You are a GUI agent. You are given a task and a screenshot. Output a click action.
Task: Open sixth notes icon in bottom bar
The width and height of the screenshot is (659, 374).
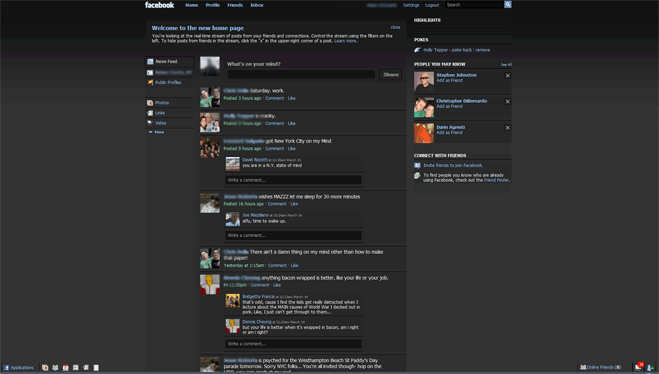pyautogui.click(x=96, y=367)
